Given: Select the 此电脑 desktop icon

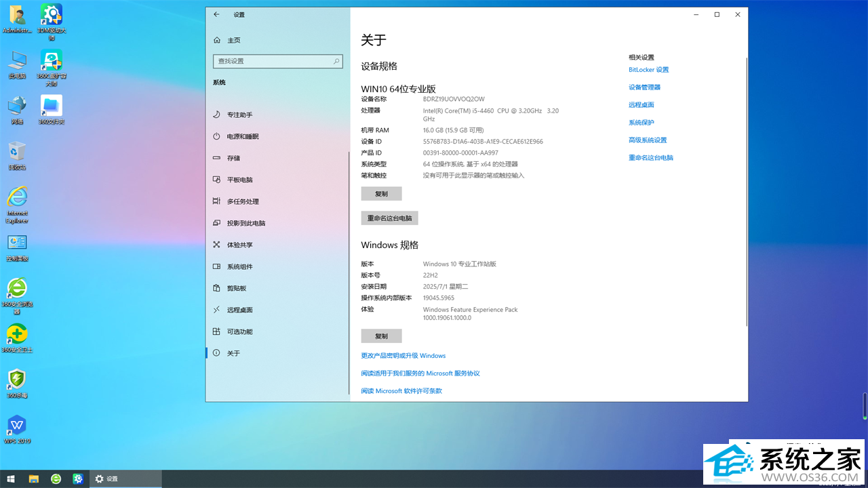Looking at the screenshot, I should click(x=17, y=65).
